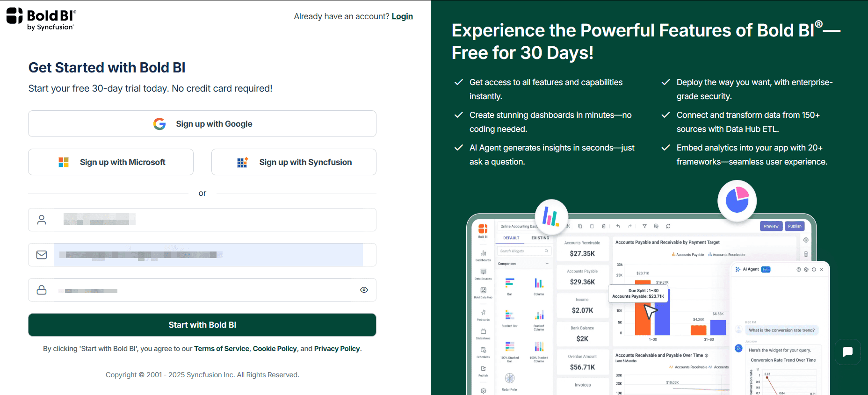Toggle password visibility with the eye icon
The height and width of the screenshot is (395, 868).
[x=364, y=290]
